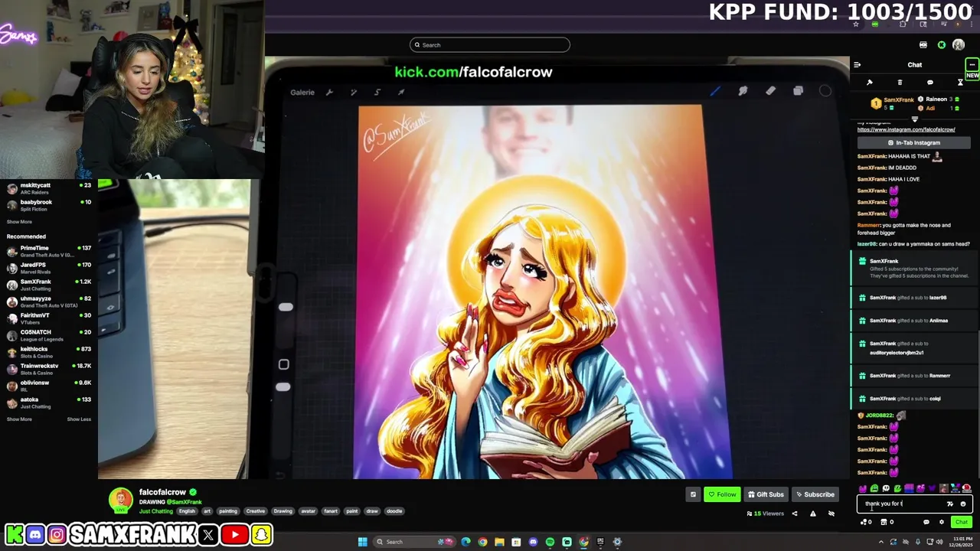980x551 pixels.
Task: Select the green laughing emote in quick emotes
Action: coord(874,488)
